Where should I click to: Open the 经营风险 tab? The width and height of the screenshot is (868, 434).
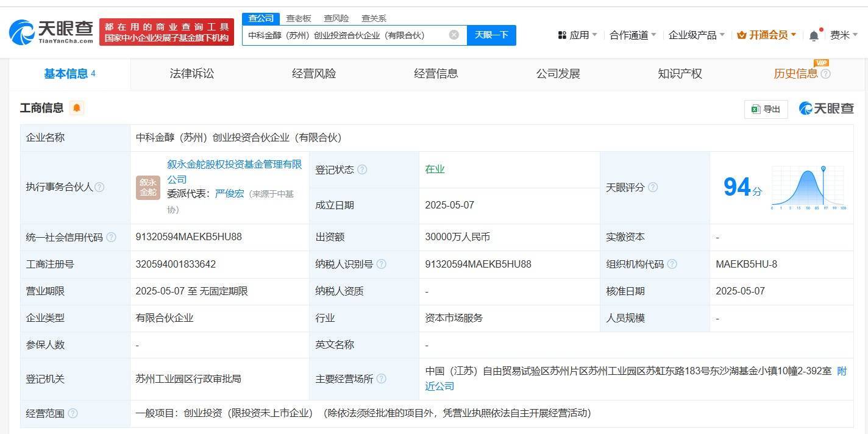[x=314, y=74]
